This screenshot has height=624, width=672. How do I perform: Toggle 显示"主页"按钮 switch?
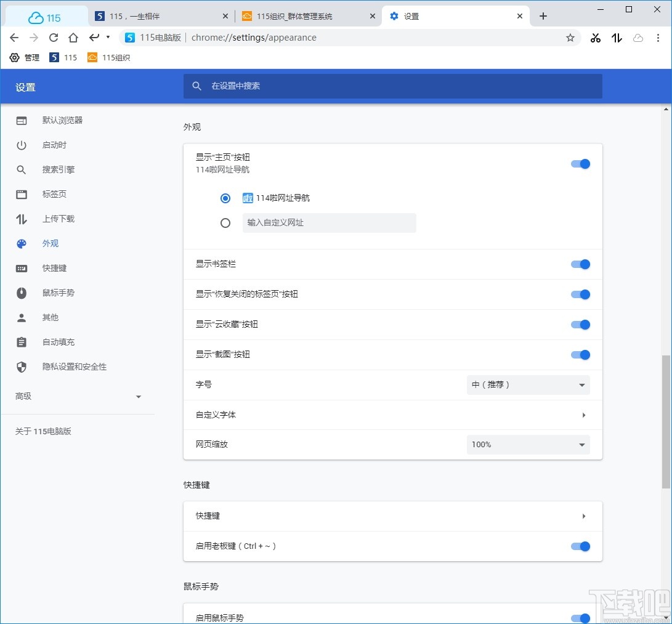580,164
